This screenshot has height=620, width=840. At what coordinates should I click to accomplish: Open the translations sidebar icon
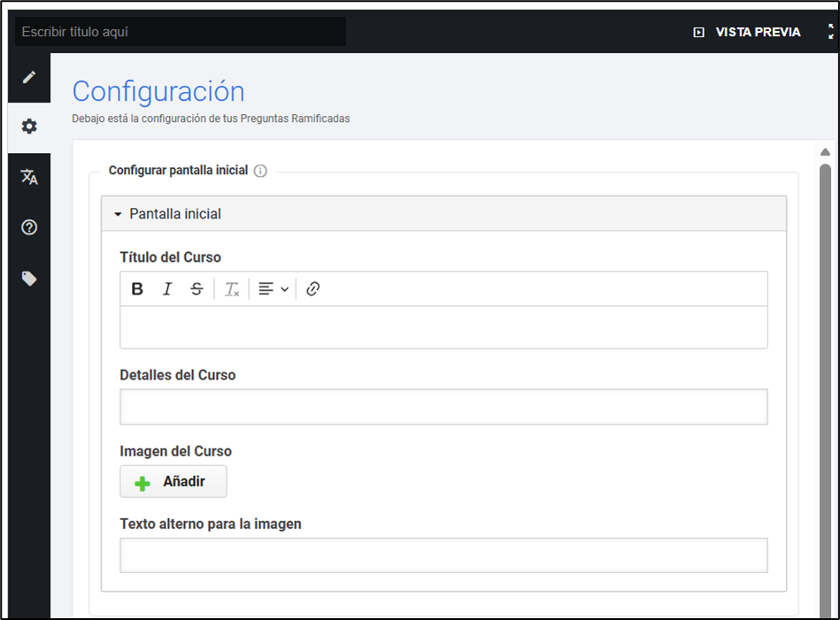(29, 177)
